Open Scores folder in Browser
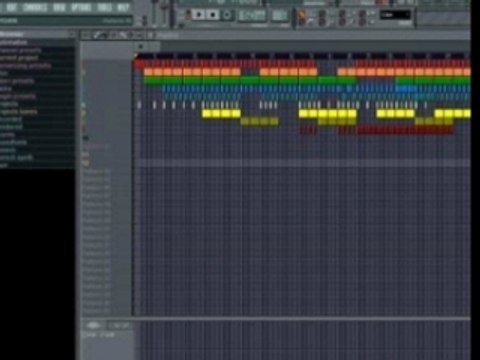Screen dimensions: 480x360 coord(7,135)
